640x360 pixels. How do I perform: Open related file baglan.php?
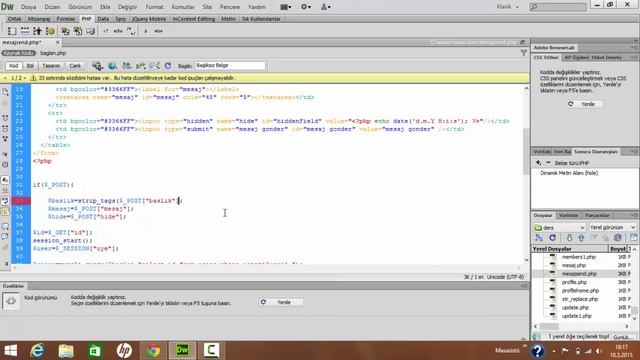pos(53,53)
